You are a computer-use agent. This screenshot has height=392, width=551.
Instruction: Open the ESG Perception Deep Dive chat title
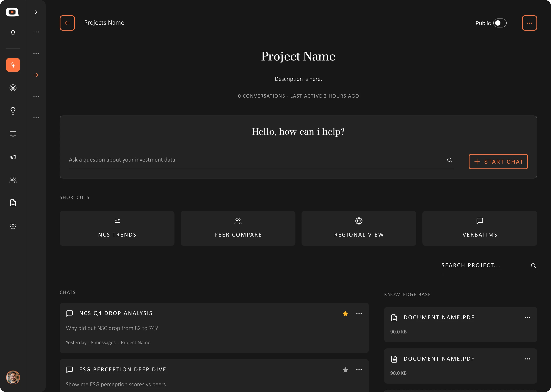[x=123, y=370]
